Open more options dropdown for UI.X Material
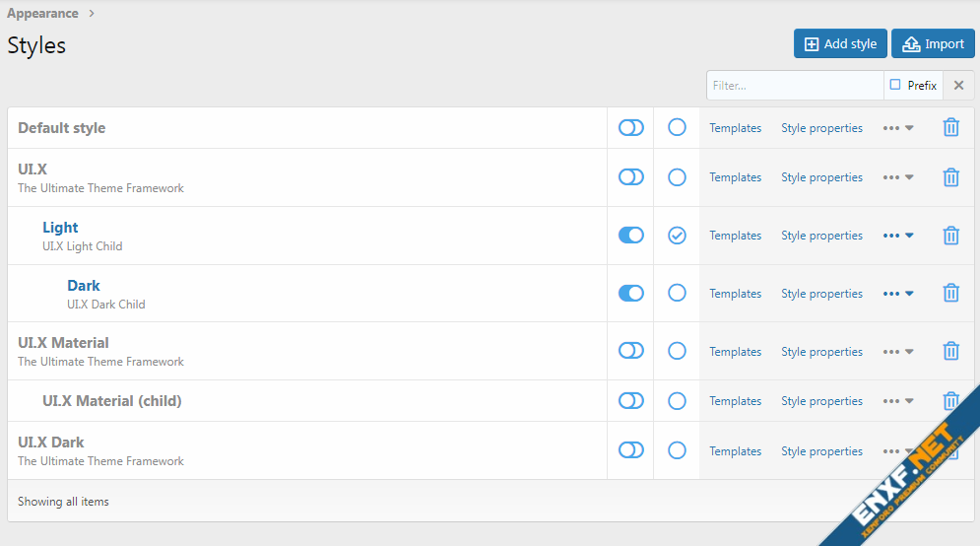980x546 pixels. 898,352
